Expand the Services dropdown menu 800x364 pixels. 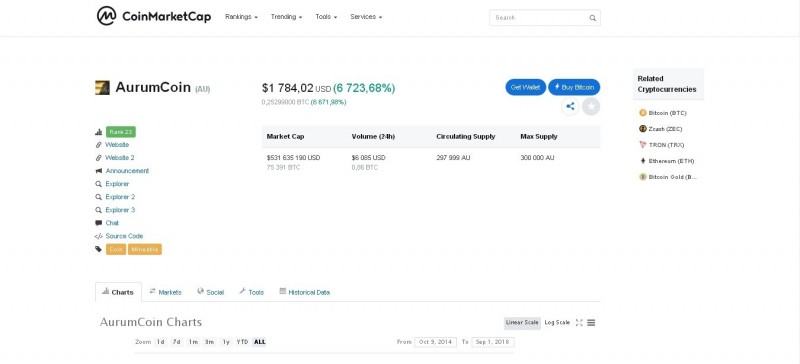tap(366, 17)
